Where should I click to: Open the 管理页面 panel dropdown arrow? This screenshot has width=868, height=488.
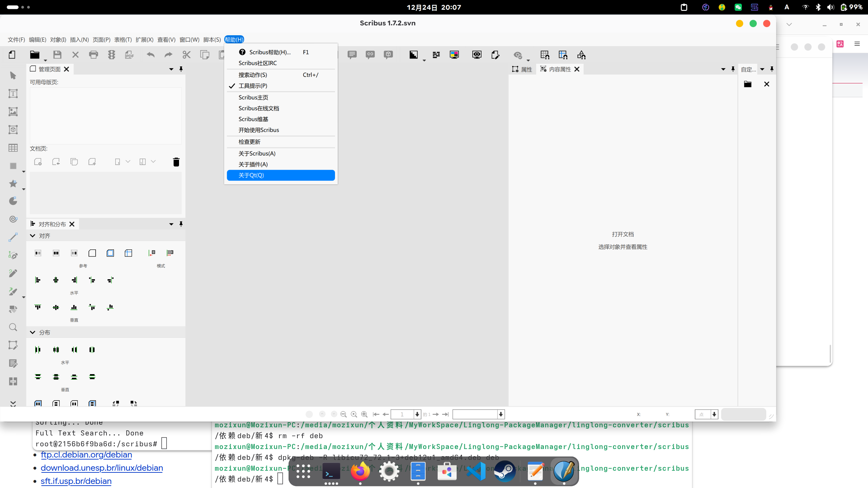click(x=171, y=69)
